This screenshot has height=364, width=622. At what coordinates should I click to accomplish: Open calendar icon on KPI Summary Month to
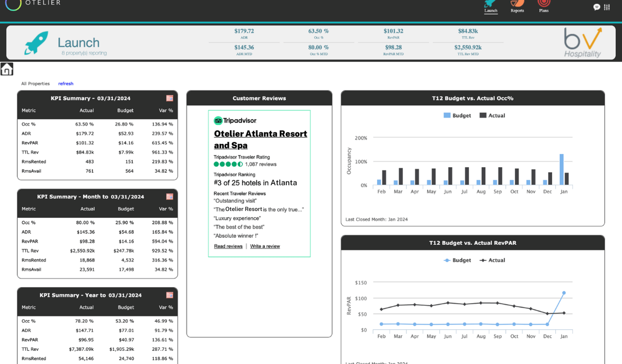pos(169,197)
